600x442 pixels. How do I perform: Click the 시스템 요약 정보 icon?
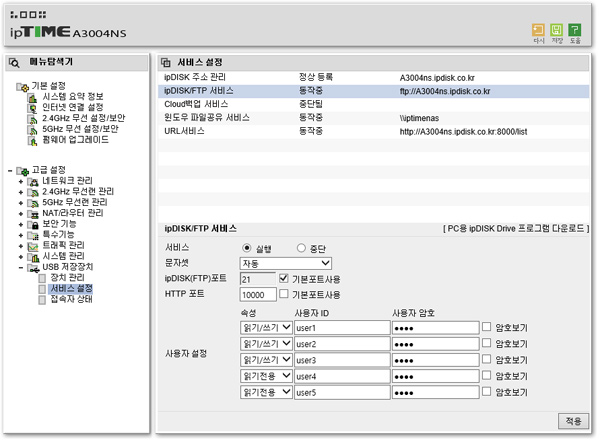coord(33,98)
